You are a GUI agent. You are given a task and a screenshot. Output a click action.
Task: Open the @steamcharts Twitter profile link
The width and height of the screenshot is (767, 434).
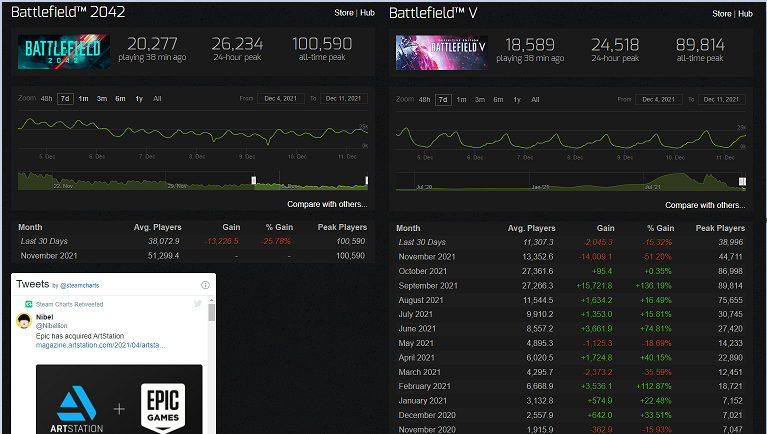pyautogui.click(x=79, y=285)
